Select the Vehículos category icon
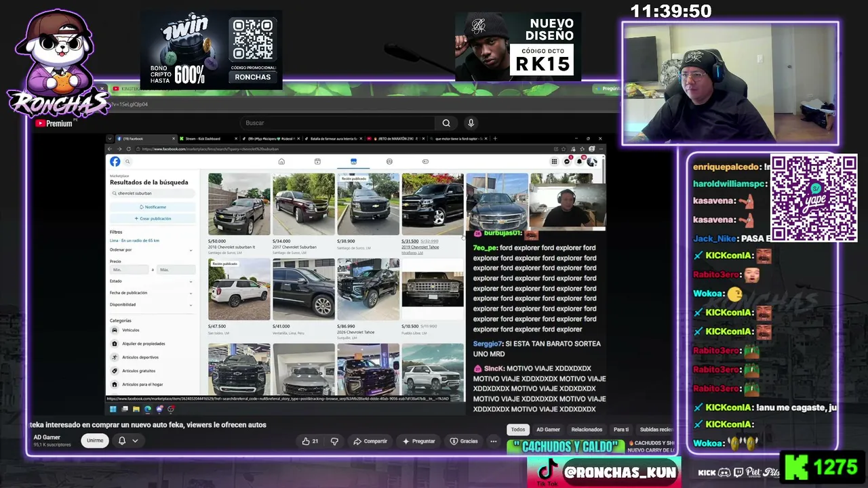The image size is (868, 488). click(x=115, y=330)
